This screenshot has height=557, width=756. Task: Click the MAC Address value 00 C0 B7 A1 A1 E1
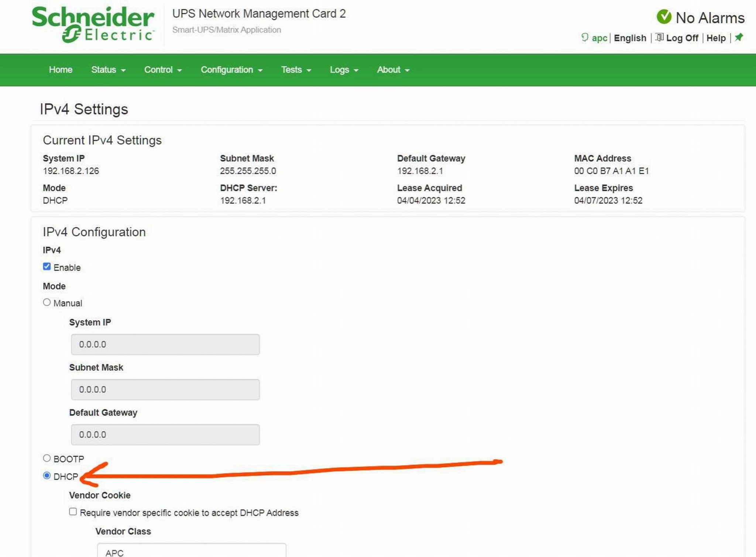[611, 171]
